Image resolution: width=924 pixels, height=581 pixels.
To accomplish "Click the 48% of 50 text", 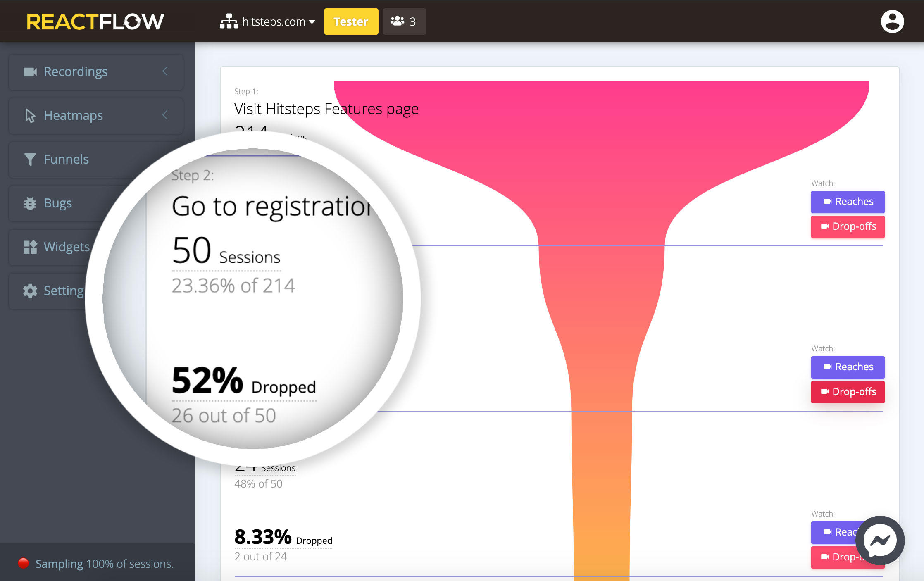I will click(258, 484).
